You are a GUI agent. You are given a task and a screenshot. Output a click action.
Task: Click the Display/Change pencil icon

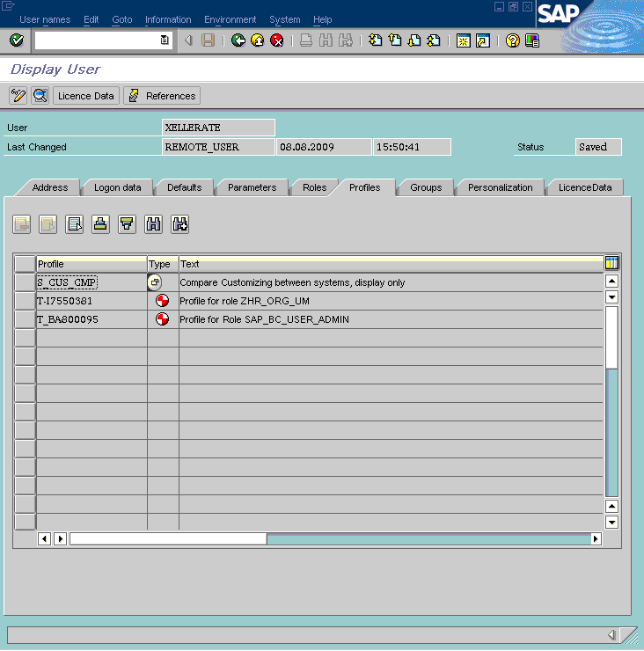pyautogui.click(x=18, y=96)
